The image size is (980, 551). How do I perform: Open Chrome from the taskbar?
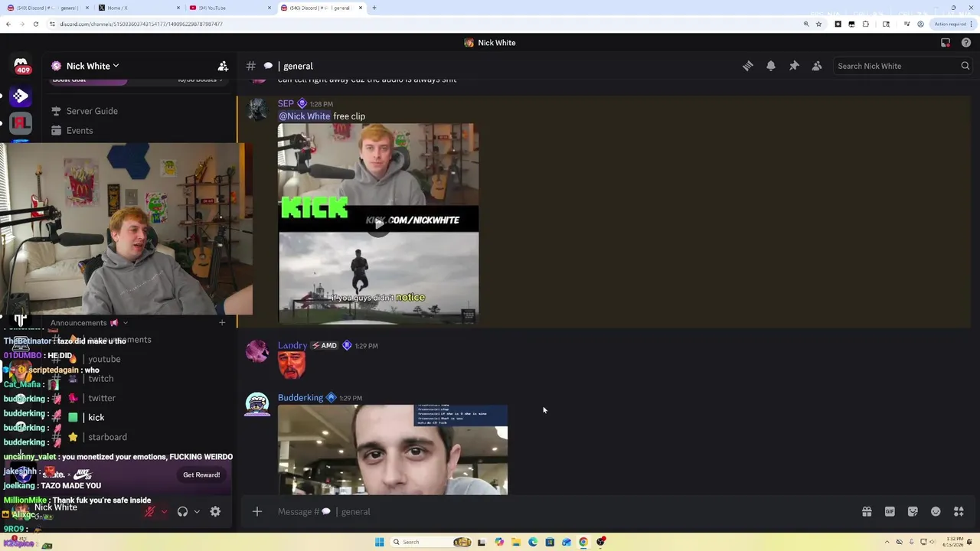tap(583, 542)
